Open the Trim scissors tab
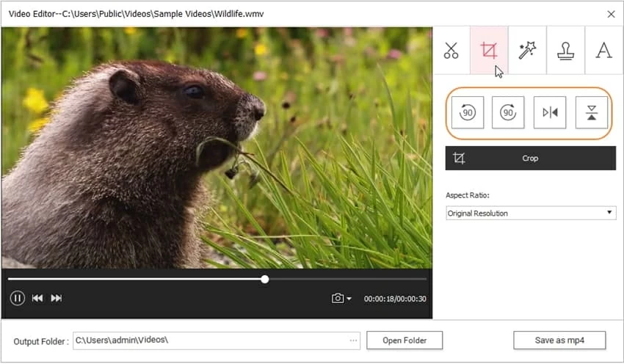 click(451, 51)
